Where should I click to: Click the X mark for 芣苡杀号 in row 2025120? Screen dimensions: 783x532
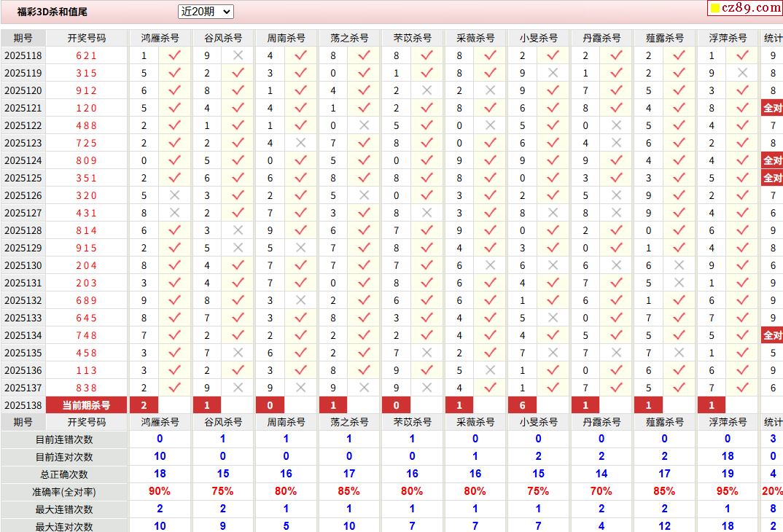[426, 90]
